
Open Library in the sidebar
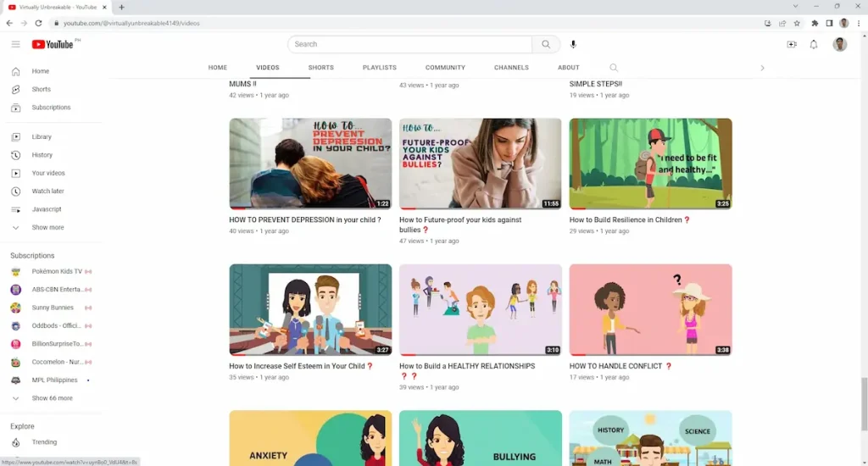42,136
